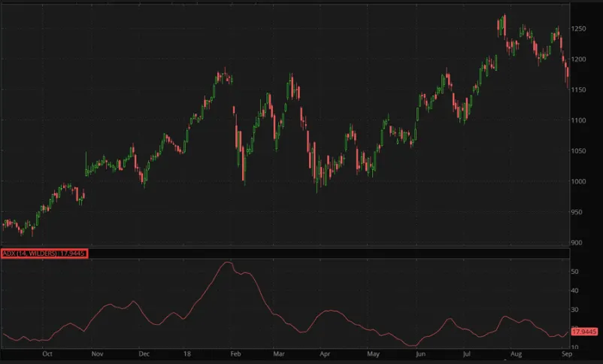Click the last candlestick at the chart's right edge
The width and height of the screenshot is (603, 364).
568,75
